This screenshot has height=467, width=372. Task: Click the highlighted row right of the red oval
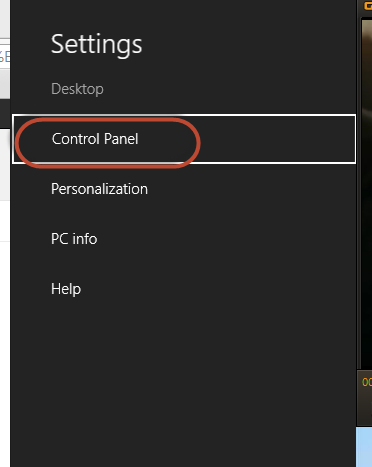[278, 139]
